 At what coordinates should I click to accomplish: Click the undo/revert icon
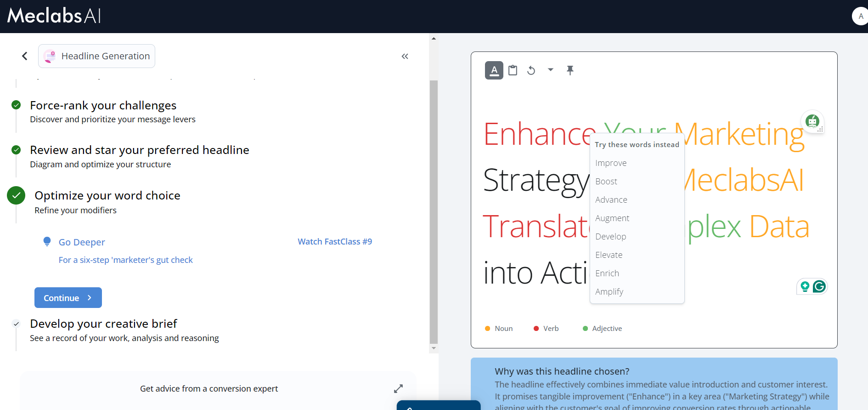[x=531, y=70]
